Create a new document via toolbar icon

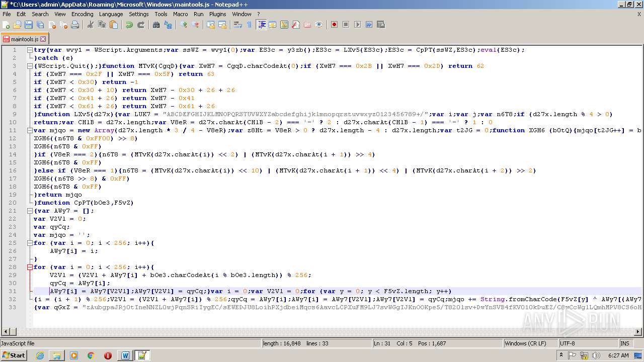click(7, 25)
